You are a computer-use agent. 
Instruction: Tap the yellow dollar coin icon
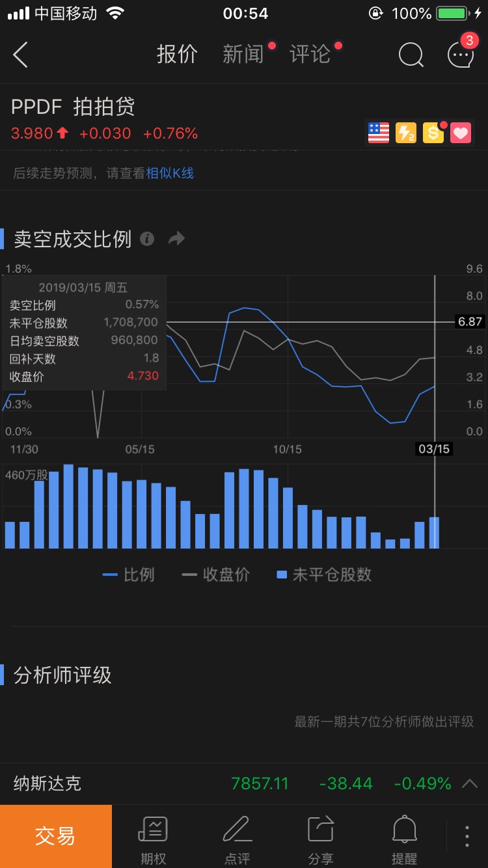(x=433, y=133)
